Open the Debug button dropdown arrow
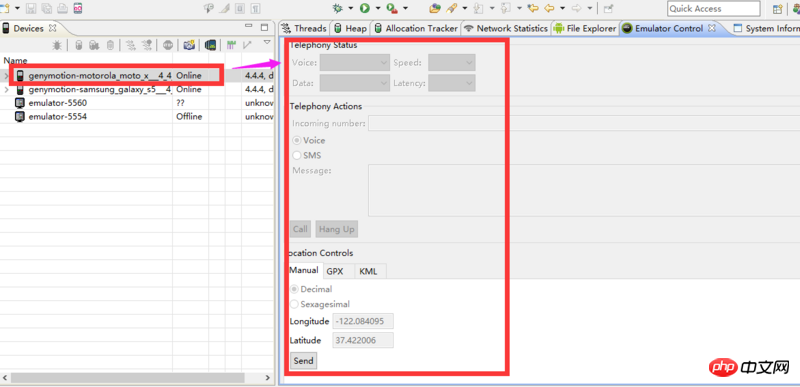This screenshot has height=387, width=800. pyautogui.click(x=351, y=8)
